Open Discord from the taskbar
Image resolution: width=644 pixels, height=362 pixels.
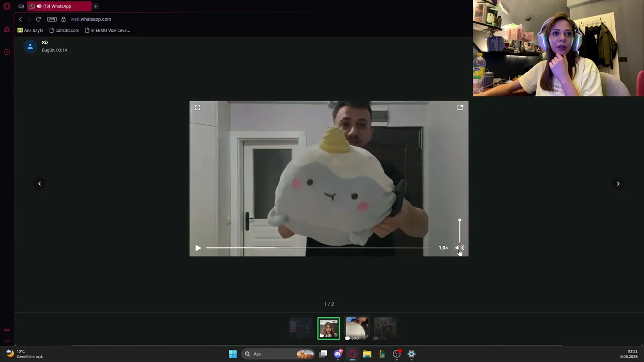pyautogui.click(x=338, y=354)
